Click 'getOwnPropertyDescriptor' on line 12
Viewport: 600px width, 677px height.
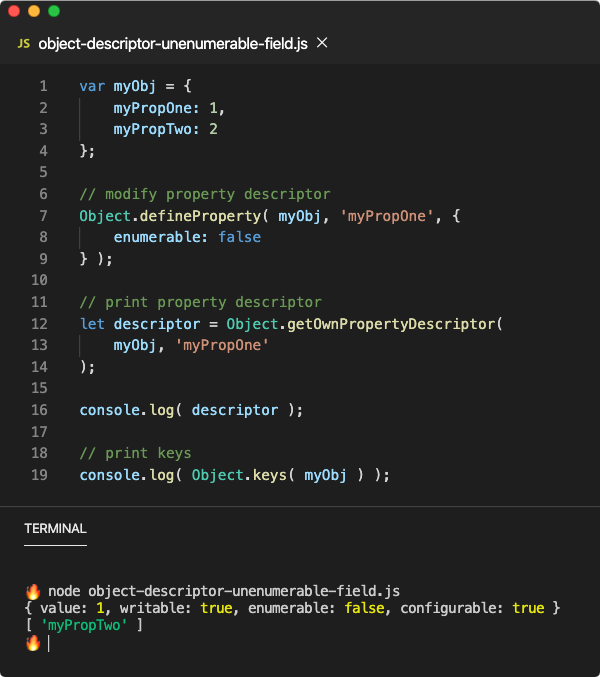[x=391, y=324]
